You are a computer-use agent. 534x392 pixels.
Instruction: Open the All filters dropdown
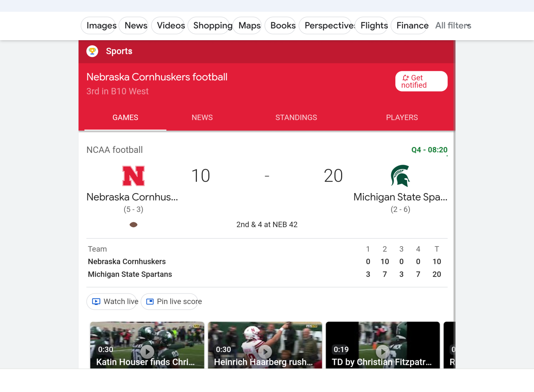453,25
